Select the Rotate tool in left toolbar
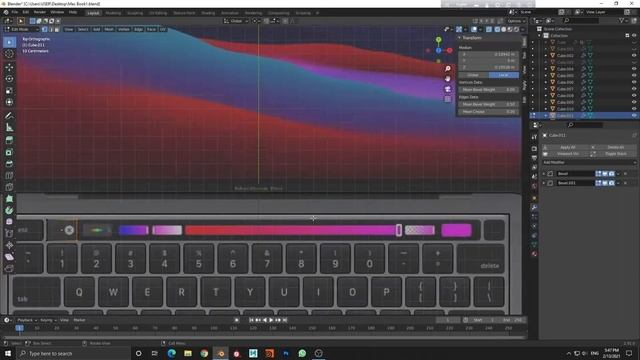This screenshot has height=360, width=640. 9,79
